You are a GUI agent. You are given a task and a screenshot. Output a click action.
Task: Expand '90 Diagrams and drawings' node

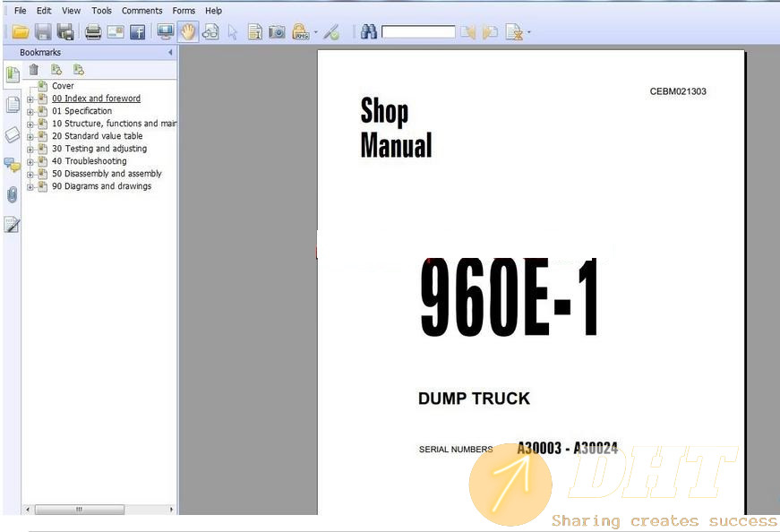tap(30, 187)
